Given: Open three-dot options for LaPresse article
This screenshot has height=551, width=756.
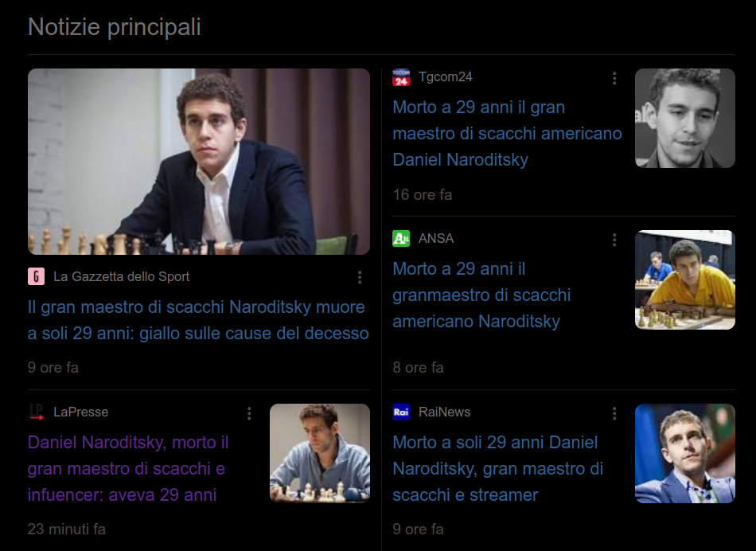Looking at the screenshot, I should click(x=249, y=413).
